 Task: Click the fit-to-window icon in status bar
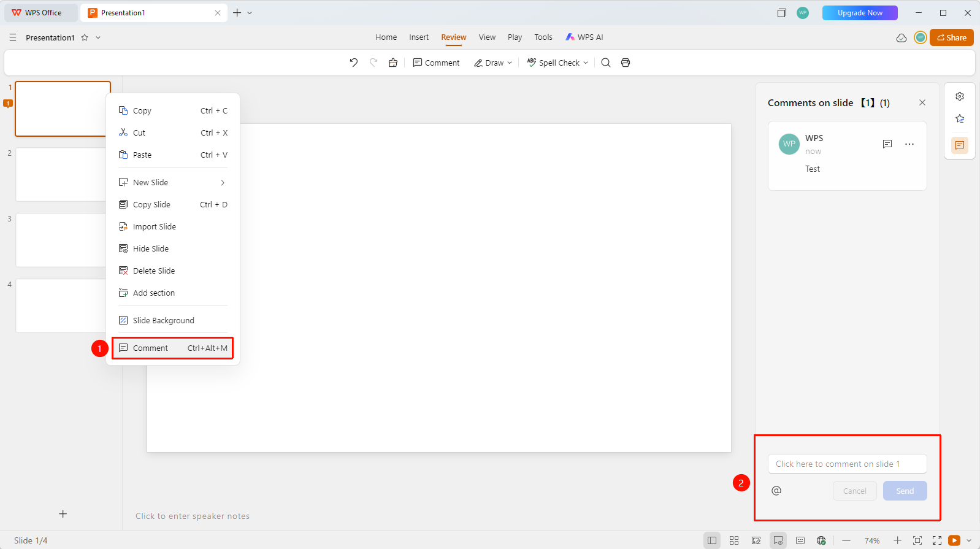(917, 540)
